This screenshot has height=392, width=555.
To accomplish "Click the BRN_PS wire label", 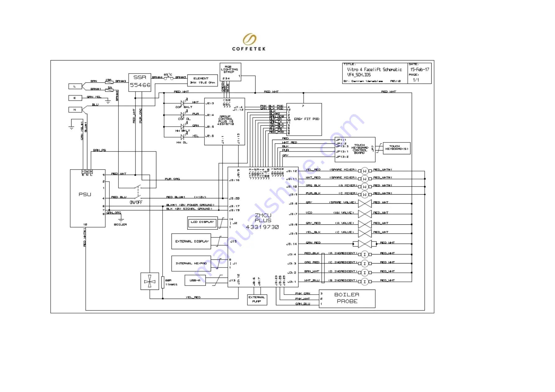I will point(99,150).
